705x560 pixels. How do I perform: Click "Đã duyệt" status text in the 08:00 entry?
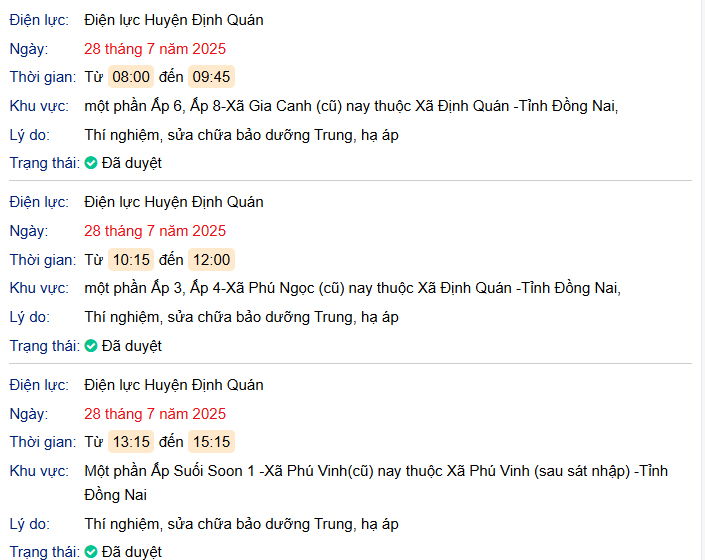click(x=131, y=163)
